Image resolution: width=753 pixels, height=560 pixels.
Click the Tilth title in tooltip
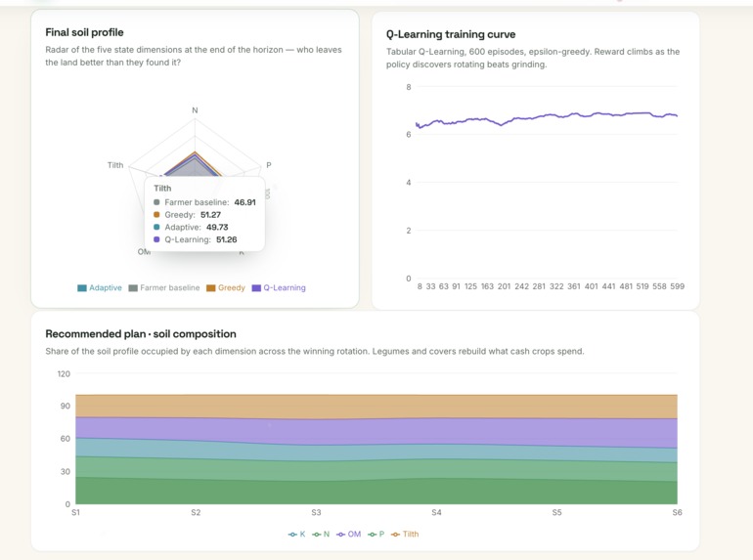162,188
